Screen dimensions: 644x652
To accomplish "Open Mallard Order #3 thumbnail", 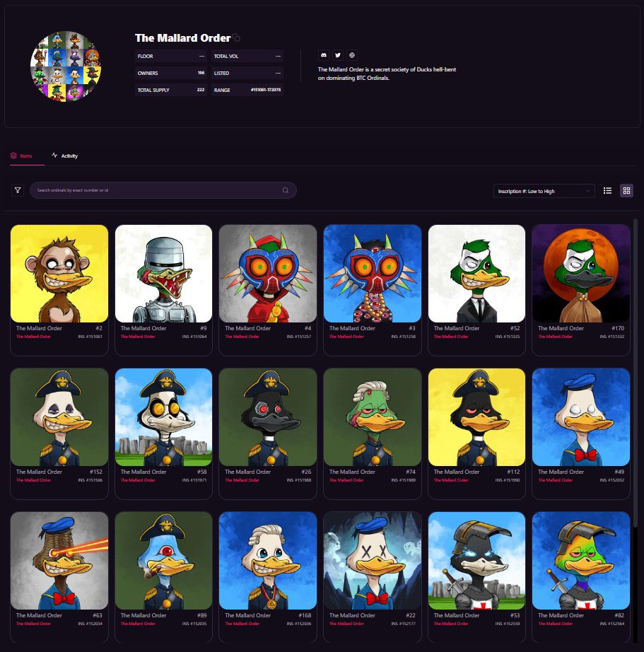I will point(373,274).
